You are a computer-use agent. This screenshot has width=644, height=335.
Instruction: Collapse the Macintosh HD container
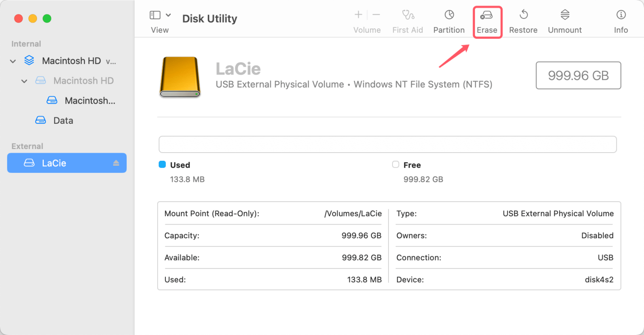13,61
